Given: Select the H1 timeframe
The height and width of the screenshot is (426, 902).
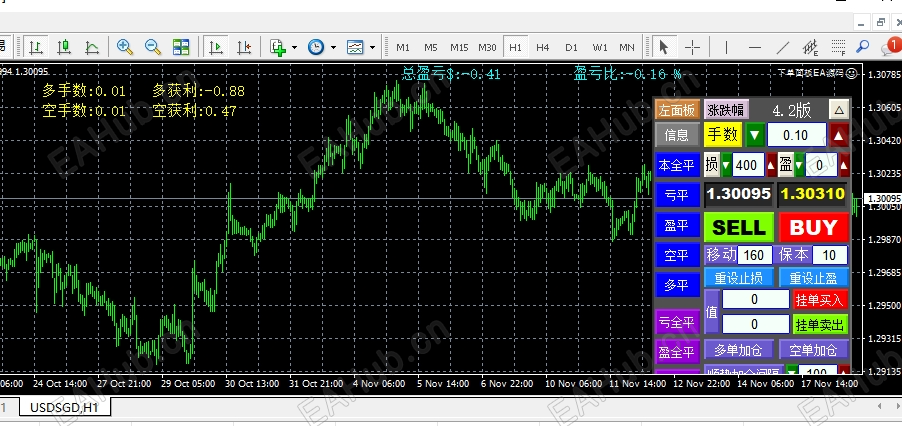Looking at the screenshot, I should [x=515, y=47].
